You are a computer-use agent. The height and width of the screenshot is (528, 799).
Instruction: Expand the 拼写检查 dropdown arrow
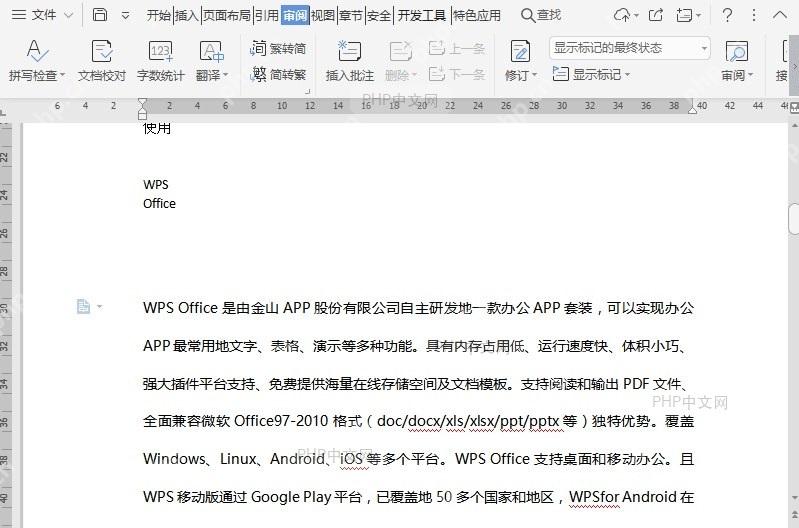[63, 75]
